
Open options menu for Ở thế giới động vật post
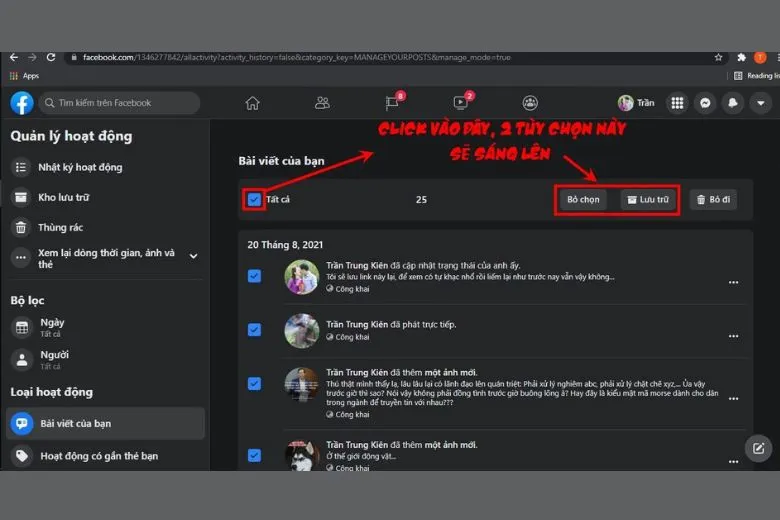(733, 461)
